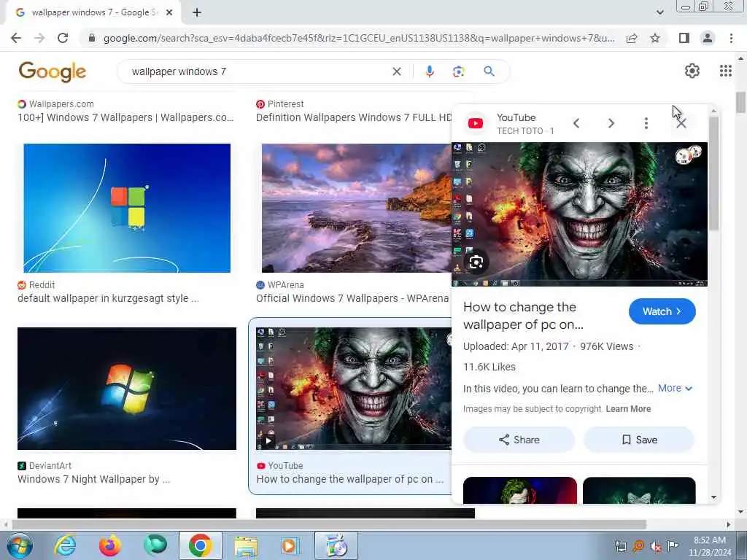Reload the page with the refresh icon
The height and width of the screenshot is (560, 747).
63,38
